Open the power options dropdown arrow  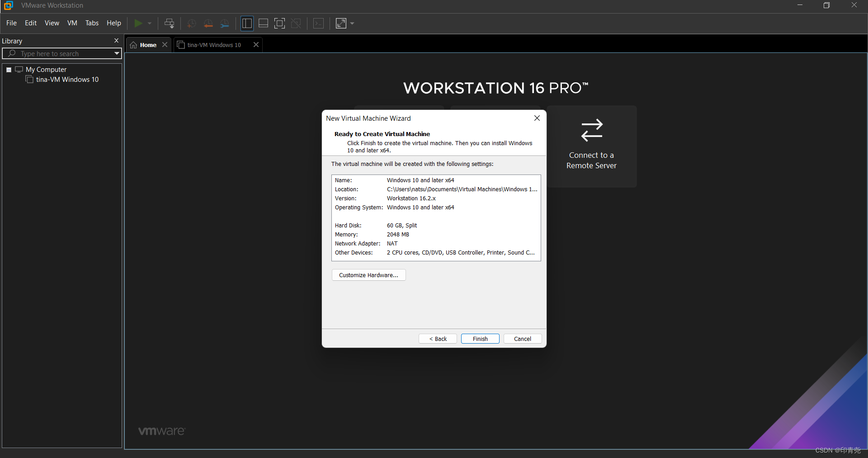click(x=150, y=24)
